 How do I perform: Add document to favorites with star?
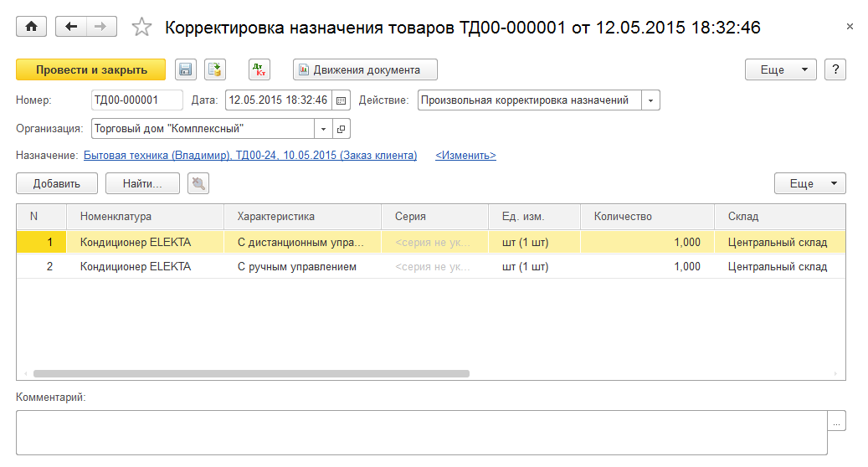(x=142, y=28)
